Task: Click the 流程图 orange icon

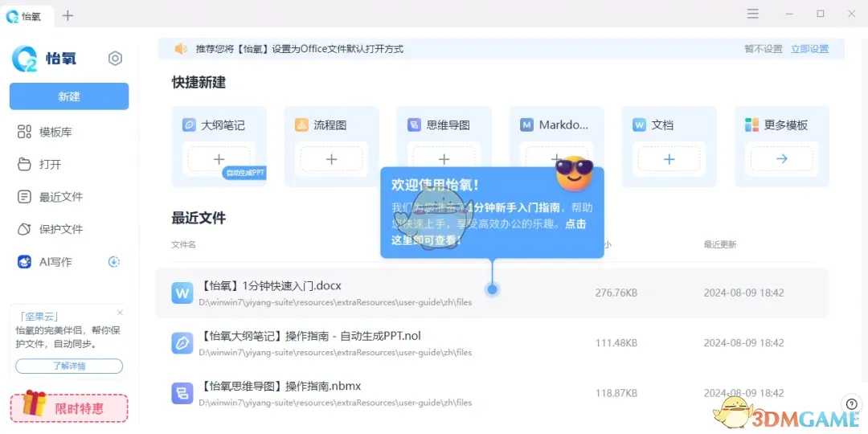Action: point(301,125)
